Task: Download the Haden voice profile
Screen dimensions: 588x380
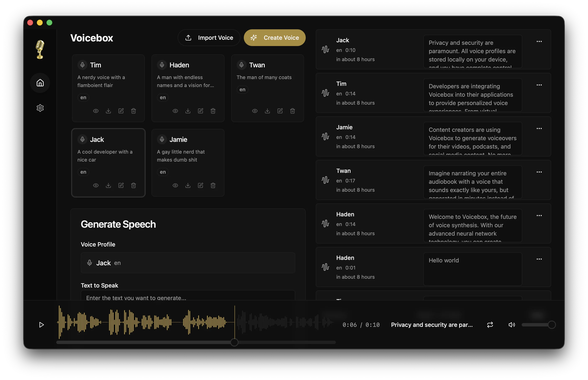Action: click(188, 111)
